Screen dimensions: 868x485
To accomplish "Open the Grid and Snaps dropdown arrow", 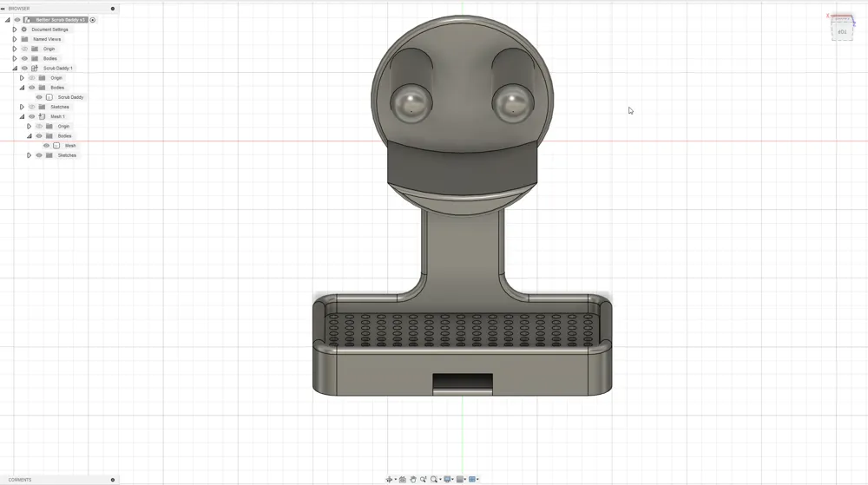I will [x=465, y=480].
